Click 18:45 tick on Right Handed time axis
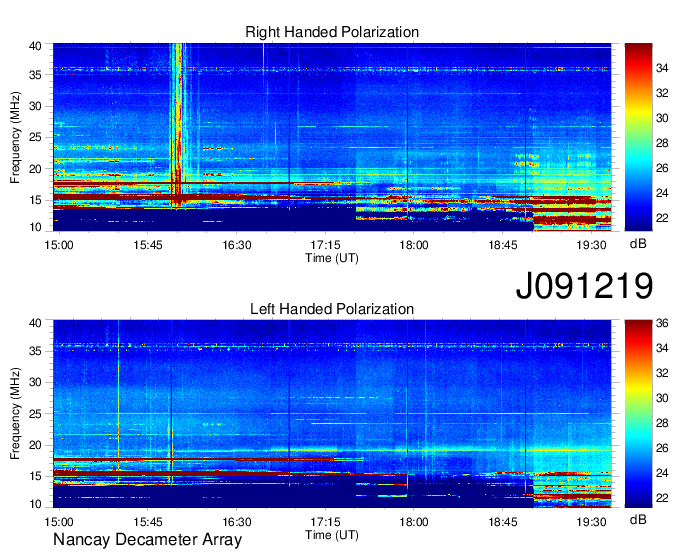680x552 pixels. (503, 245)
